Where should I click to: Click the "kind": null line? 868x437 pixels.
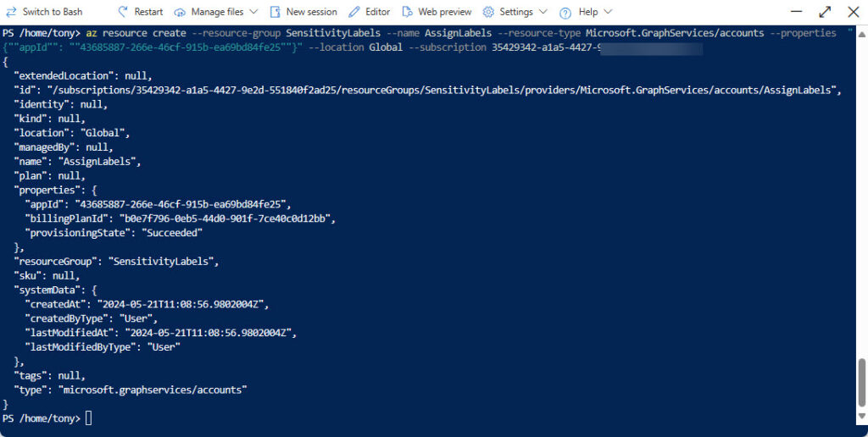tap(49, 119)
